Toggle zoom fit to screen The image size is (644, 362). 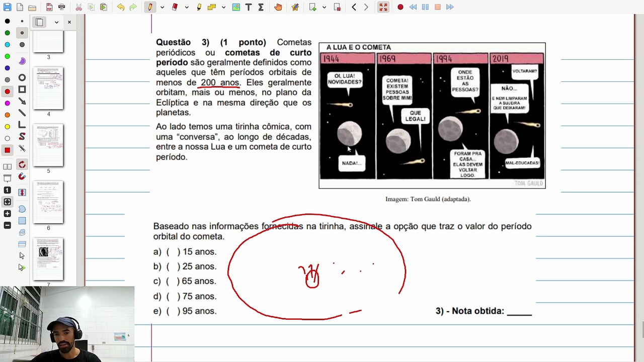click(x=7, y=202)
